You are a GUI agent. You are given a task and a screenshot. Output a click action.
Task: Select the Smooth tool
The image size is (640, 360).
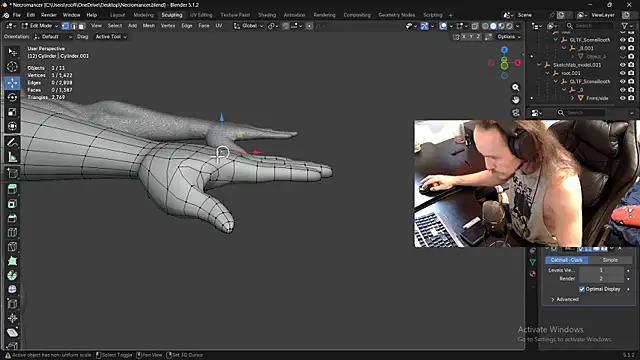click(12, 289)
